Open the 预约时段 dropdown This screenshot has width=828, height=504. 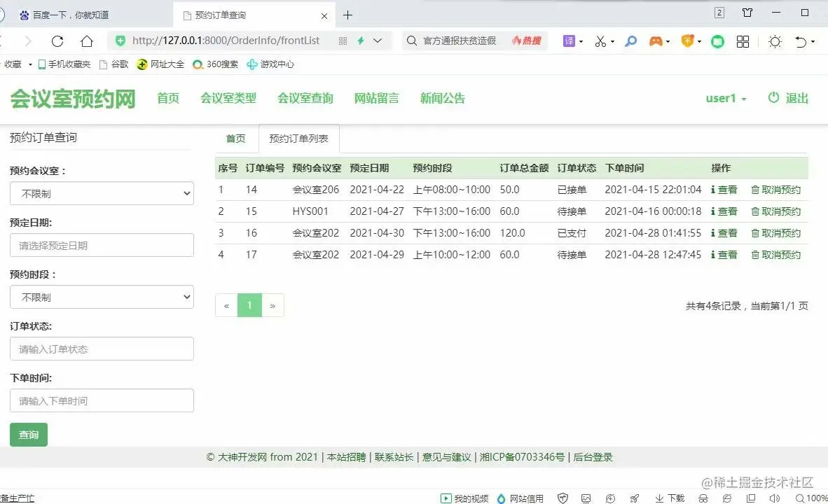(x=102, y=297)
